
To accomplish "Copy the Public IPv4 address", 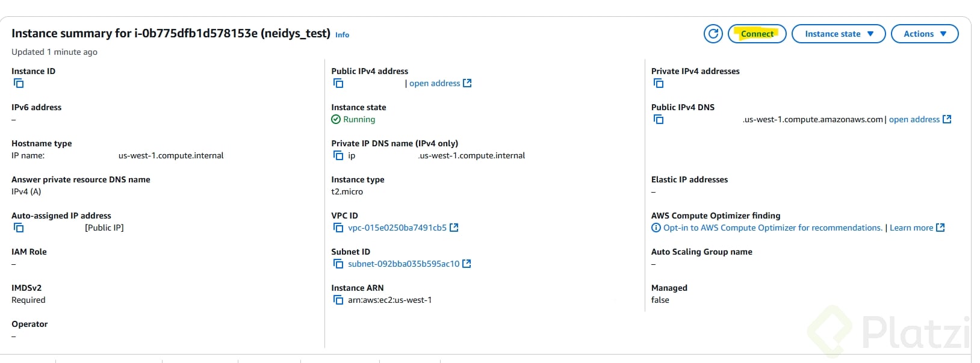I will pos(338,83).
